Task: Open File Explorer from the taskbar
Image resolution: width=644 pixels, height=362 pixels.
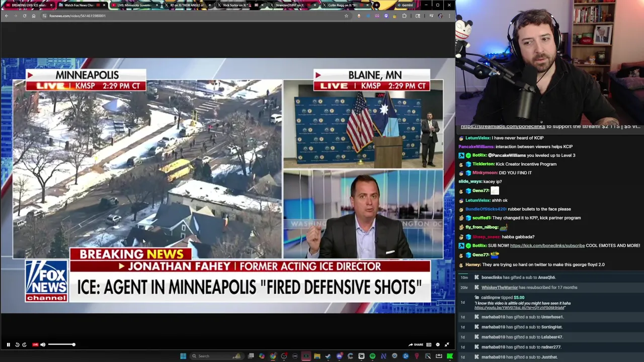Action: [x=317, y=356]
